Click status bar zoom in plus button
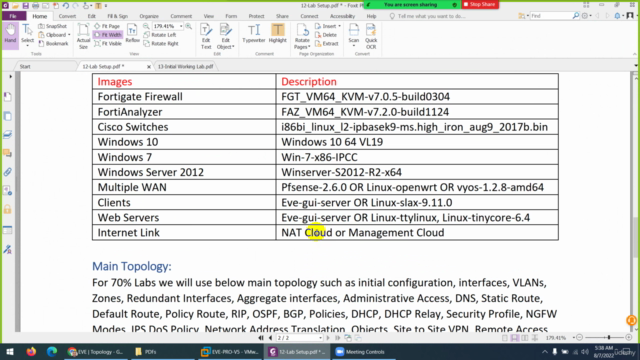This screenshot has width=640, height=360. (629, 338)
